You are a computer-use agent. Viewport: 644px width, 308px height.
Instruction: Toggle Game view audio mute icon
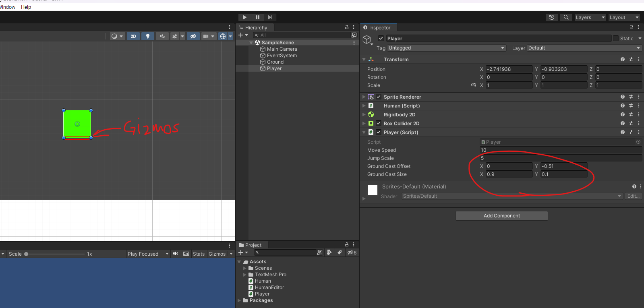click(x=176, y=254)
